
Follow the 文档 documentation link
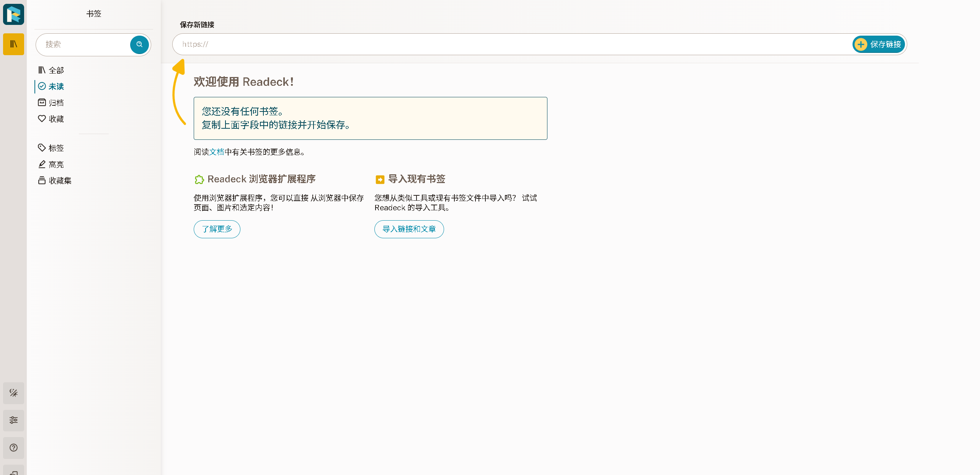point(217,152)
